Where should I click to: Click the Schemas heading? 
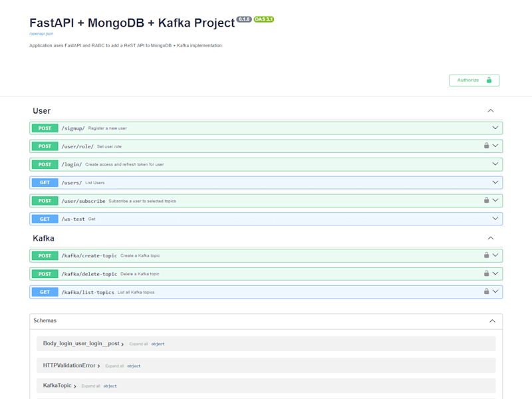point(45,321)
